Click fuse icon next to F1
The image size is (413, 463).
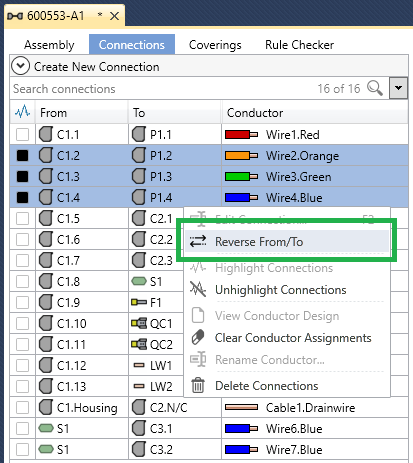click(x=139, y=302)
